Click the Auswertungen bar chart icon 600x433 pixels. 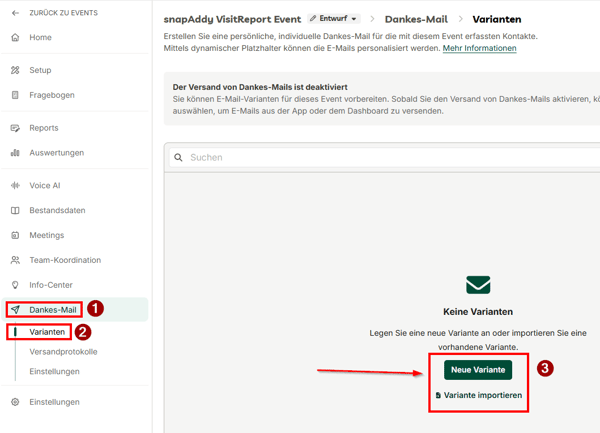point(15,153)
